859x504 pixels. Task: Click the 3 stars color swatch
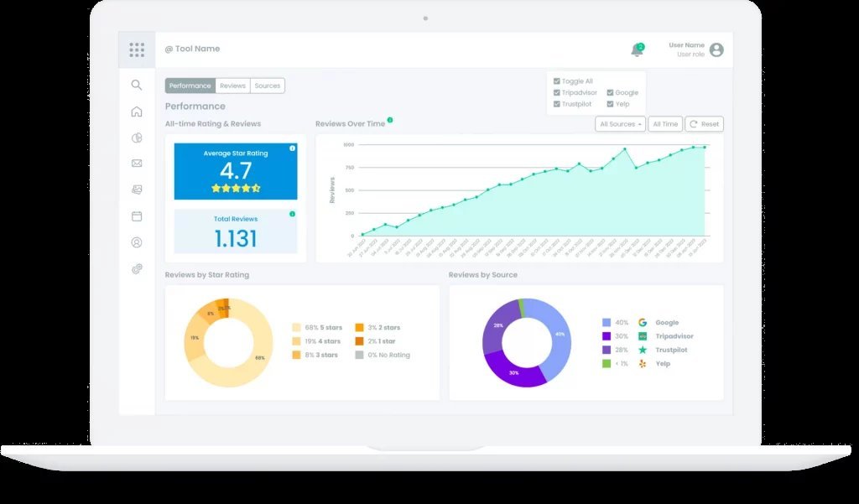(296, 355)
